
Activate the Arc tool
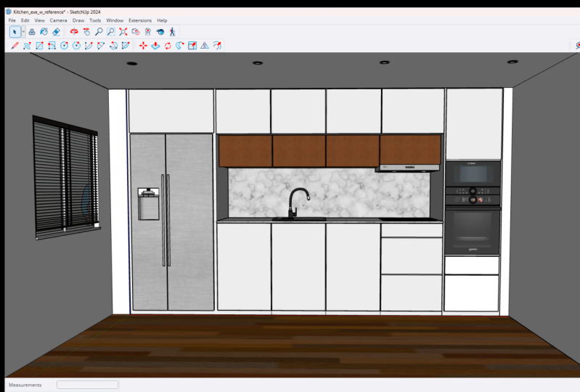coord(89,46)
